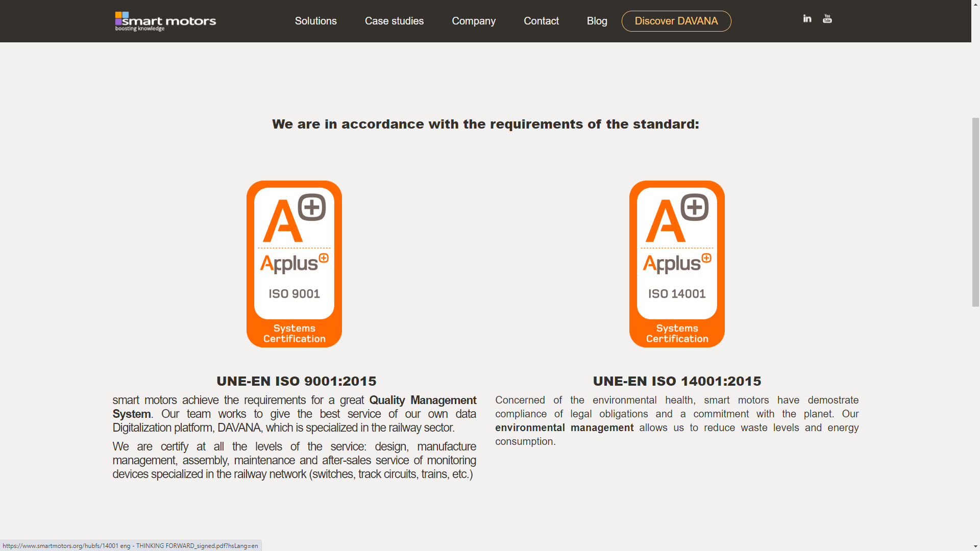The image size is (980, 551).
Task: Expand the Blog navigation section
Action: click(596, 21)
